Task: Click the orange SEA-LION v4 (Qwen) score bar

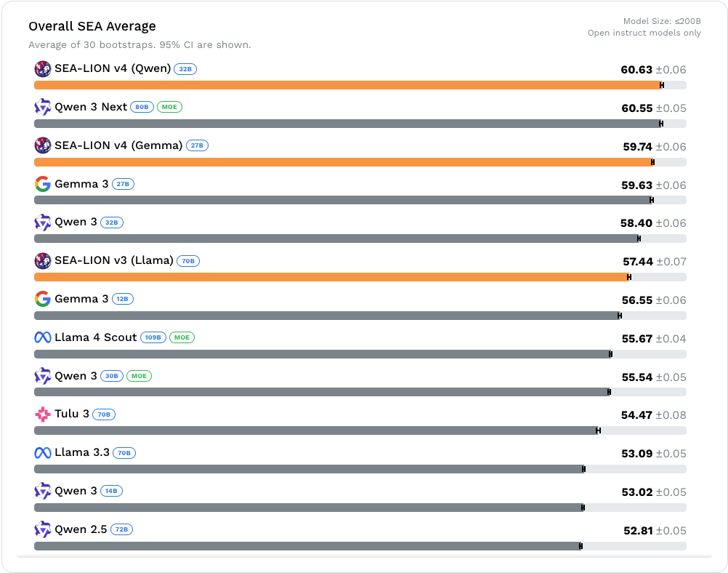Action: coord(347,85)
